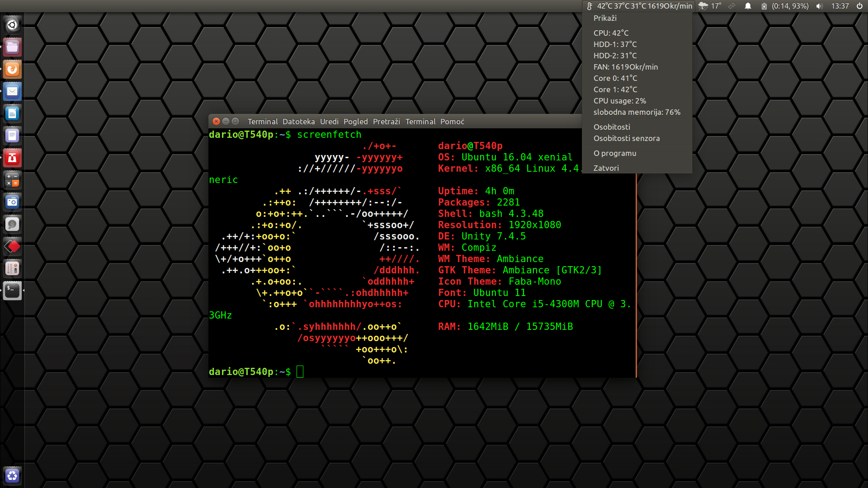This screenshot has height=488, width=868.
Task: Open the Disks utility icon
Action: (12, 224)
